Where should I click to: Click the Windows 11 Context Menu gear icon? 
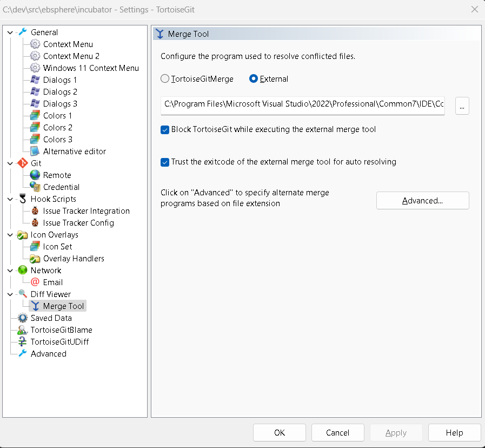pyautogui.click(x=35, y=68)
